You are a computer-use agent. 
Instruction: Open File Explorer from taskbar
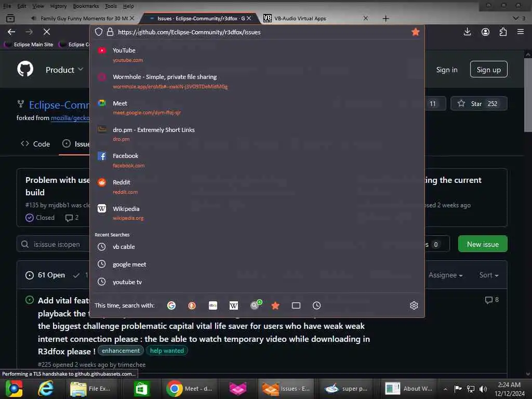[90, 389]
